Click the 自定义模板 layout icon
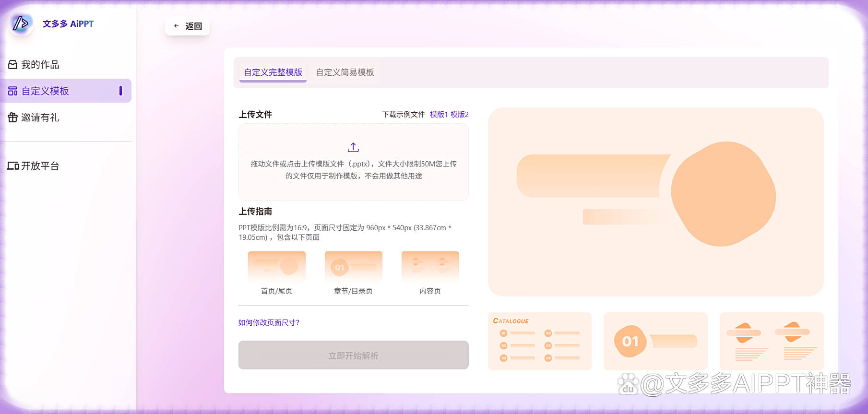Viewport: 868px width, 414px height. pyautogui.click(x=13, y=91)
